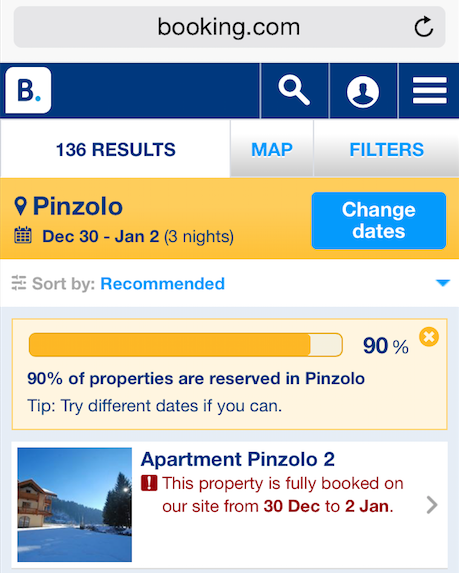
Task: Tap the 90% reserved progress bar
Action: click(x=186, y=345)
